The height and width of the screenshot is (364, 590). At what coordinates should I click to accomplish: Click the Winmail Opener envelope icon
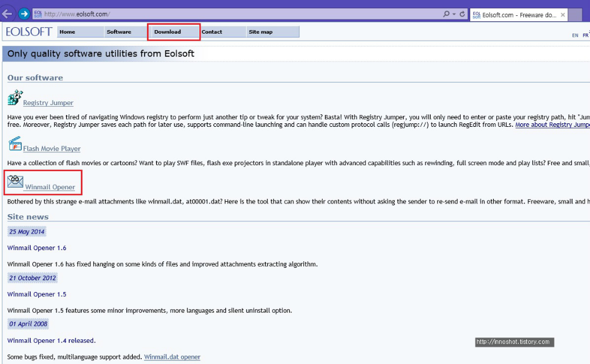tap(15, 182)
